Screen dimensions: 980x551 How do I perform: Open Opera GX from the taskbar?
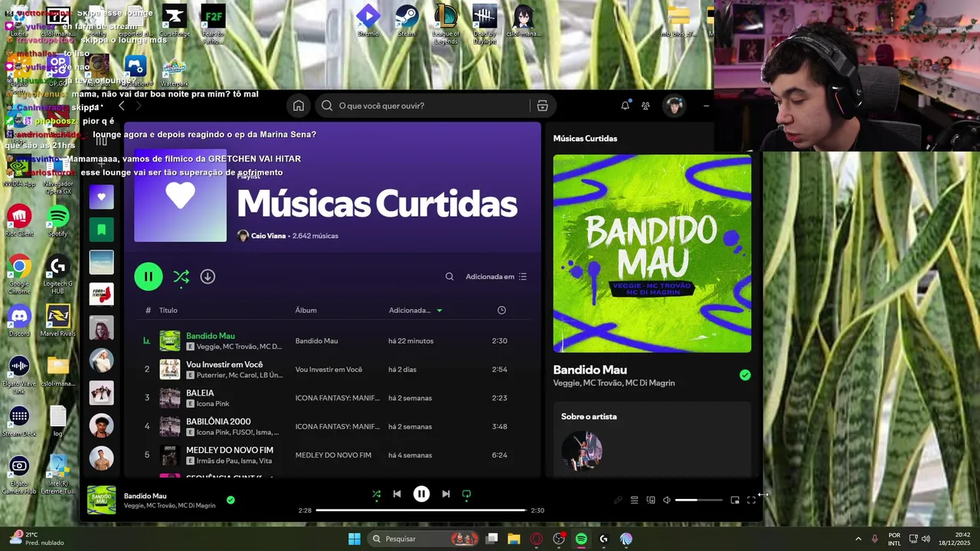pyautogui.click(x=536, y=539)
